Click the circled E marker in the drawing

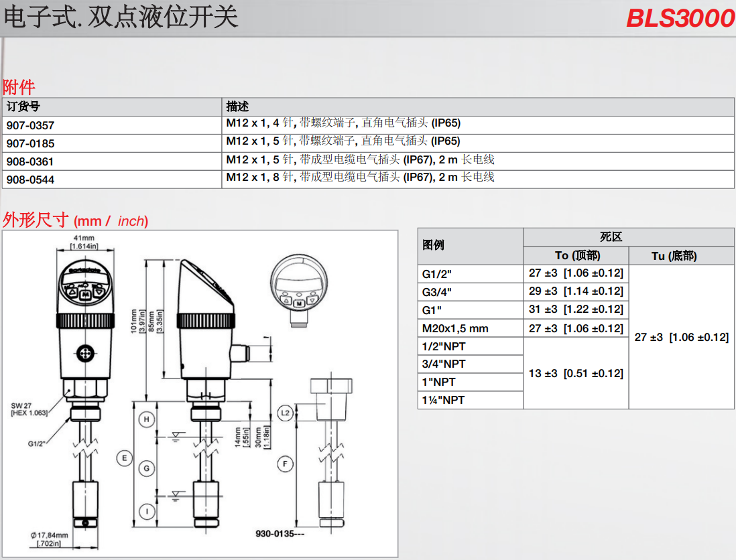(x=125, y=458)
